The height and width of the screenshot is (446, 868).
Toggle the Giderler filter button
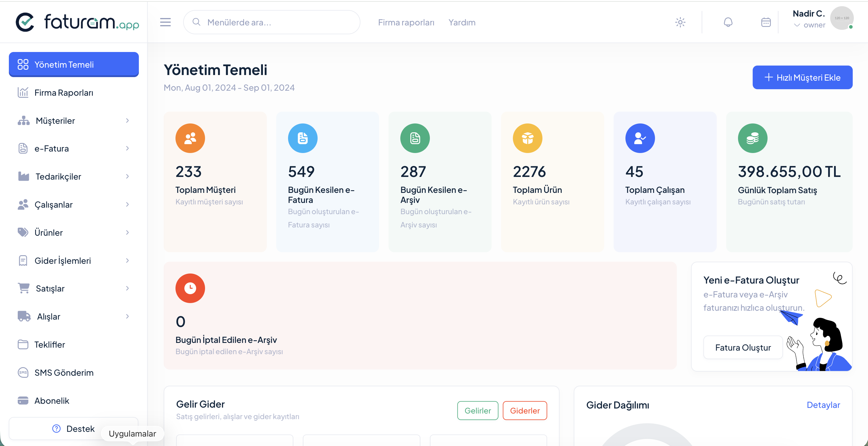(525, 410)
